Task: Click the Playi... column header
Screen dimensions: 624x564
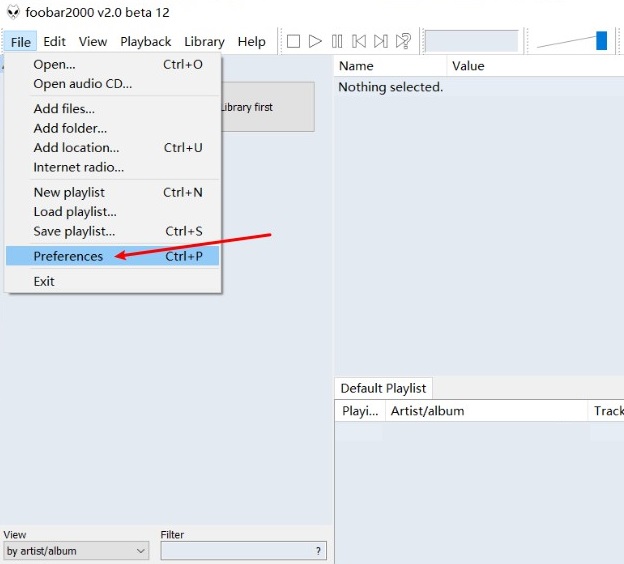Action: pyautogui.click(x=360, y=411)
